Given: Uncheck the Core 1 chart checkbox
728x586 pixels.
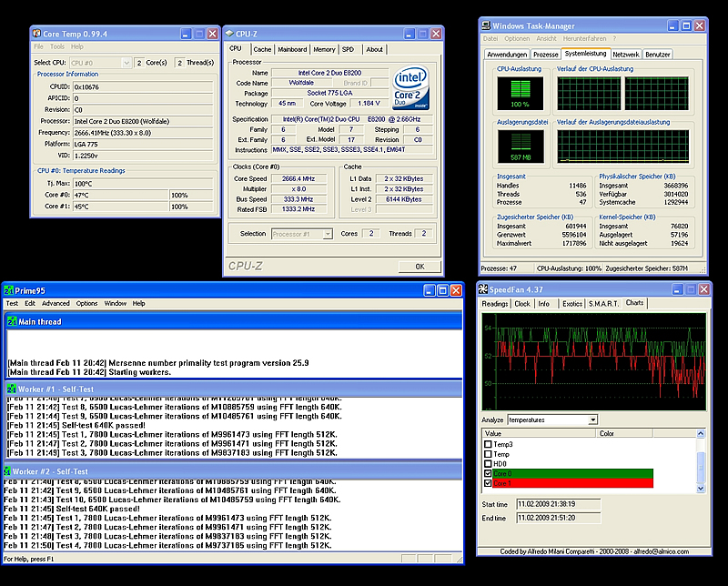Looking at the screenshot, I should click(488, 483).
